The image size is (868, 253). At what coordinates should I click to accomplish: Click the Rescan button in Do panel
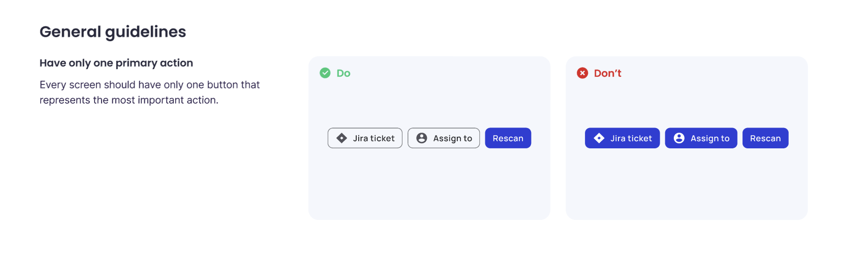[x=508, y=138]
